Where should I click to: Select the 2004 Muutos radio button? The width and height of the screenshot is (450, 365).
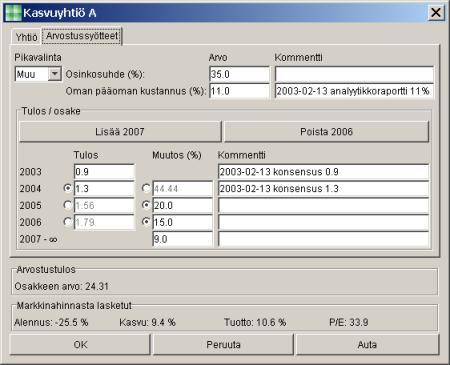pos(146,188)
